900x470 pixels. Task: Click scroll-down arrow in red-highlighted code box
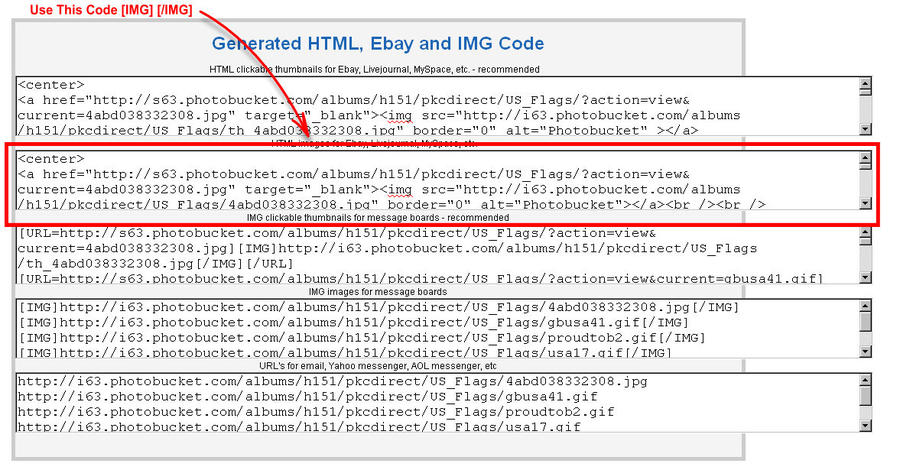(x=865, y=203)
